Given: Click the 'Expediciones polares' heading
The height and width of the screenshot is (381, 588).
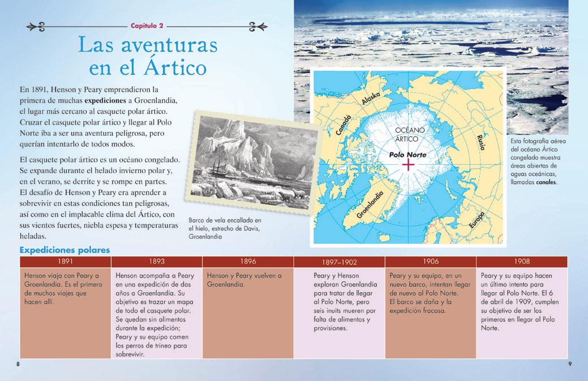Looking at the screenshot, I should 65,250.
